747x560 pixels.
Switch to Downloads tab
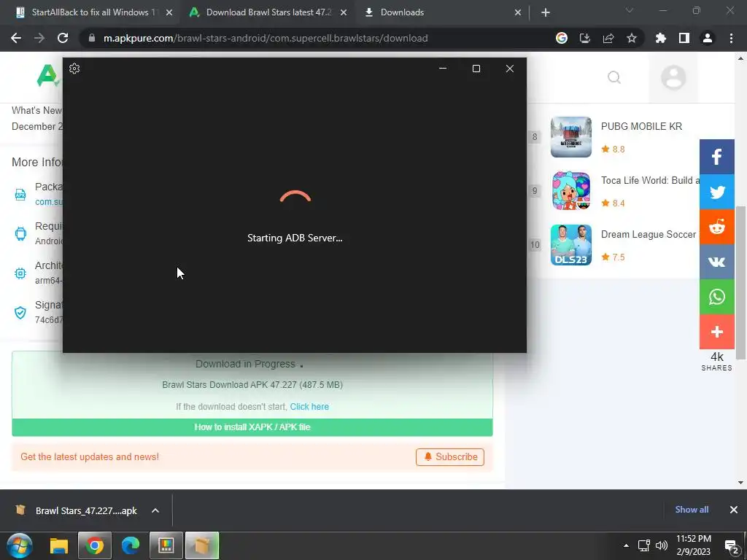pyautogui.click(x=441, y=12)
